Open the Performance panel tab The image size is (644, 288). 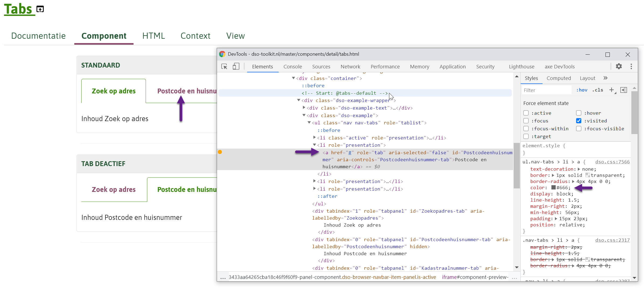pos(385,66)
